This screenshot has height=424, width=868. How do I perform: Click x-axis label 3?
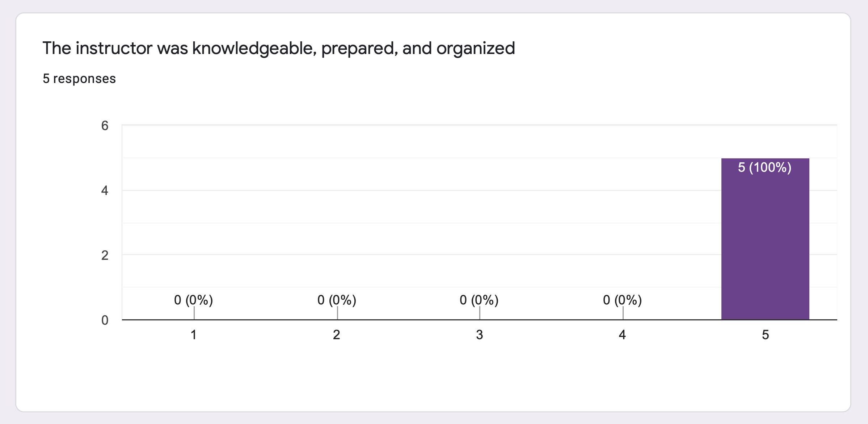tap(479, 335)
